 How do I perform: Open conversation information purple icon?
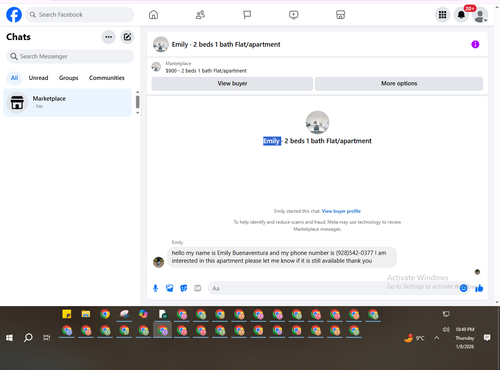(x=475, y=44)
